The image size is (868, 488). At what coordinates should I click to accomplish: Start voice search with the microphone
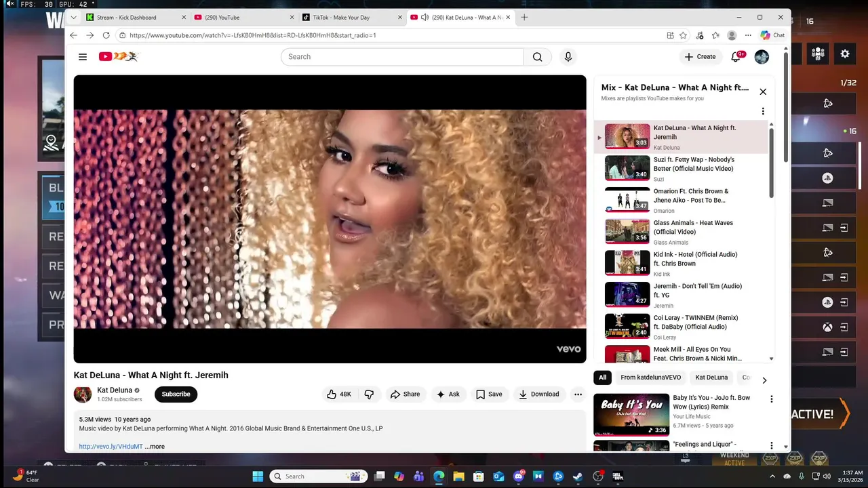(x=568, y=57)
